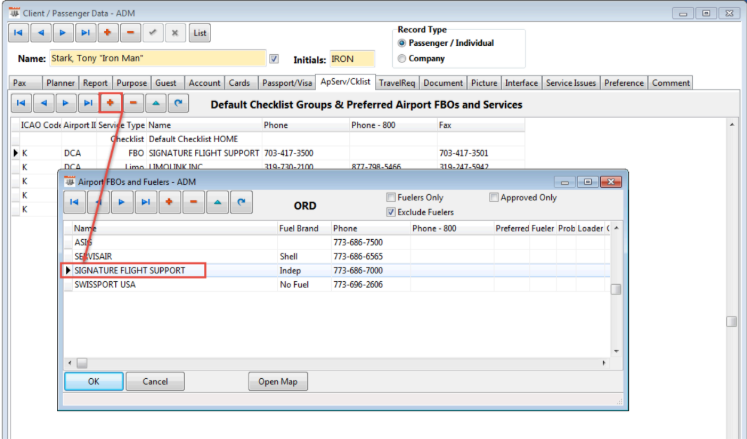Click the red plus add-record icon in the ApServ/Cklist toolbar
Image resolution: width=747 pixels, height=439 pixels.
coord(110,103)
